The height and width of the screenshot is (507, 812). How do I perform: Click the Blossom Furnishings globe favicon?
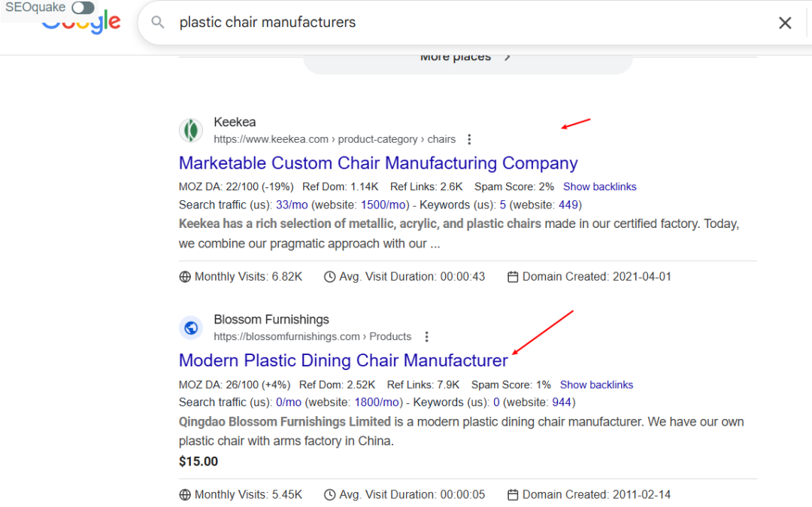coord(191,328)
